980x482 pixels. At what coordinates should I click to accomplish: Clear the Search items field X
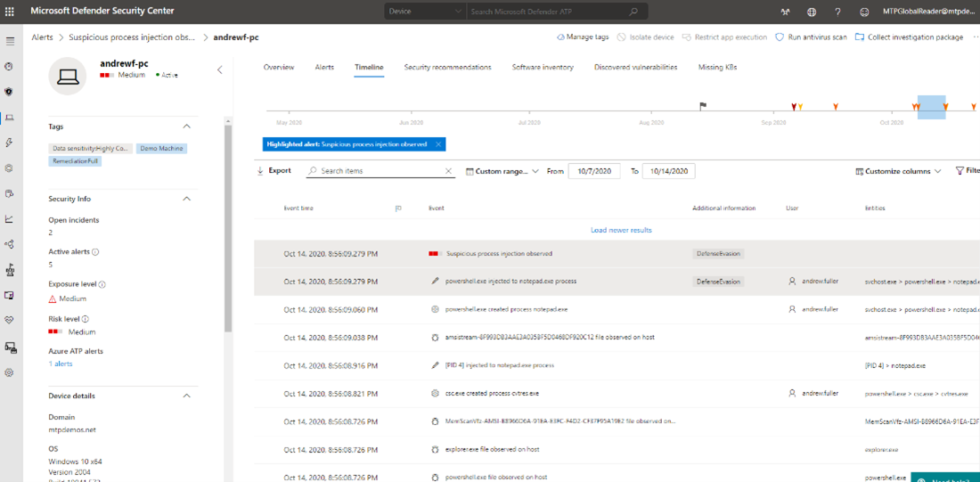point(448,171)
